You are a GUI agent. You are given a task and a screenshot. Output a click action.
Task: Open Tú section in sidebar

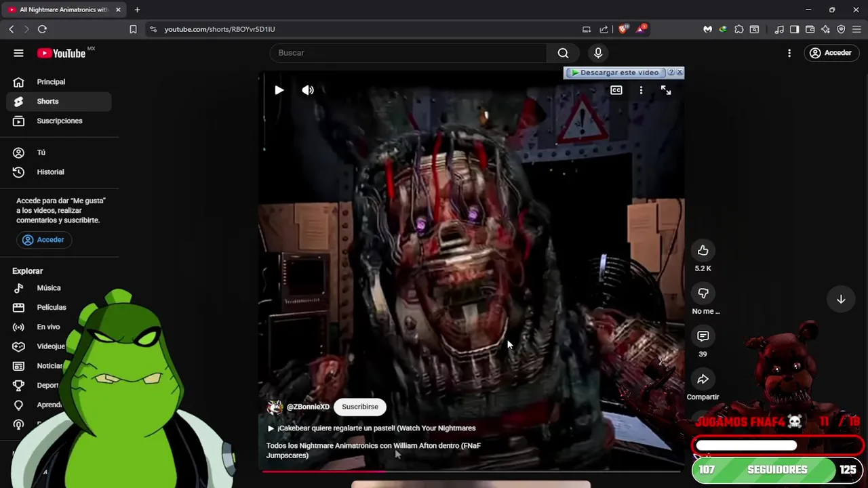coord(60,152)
